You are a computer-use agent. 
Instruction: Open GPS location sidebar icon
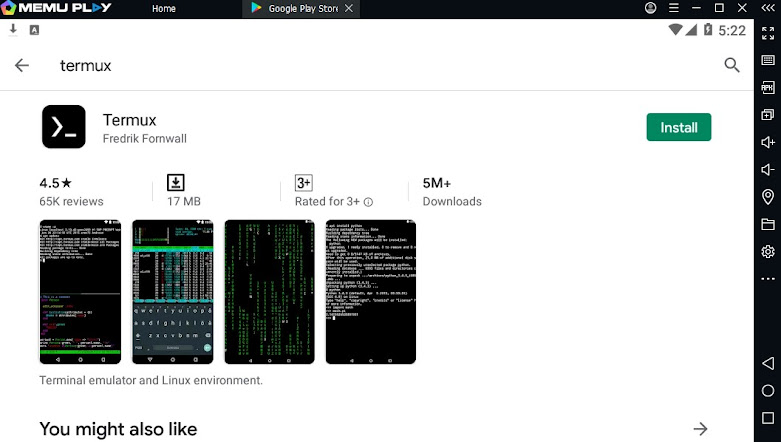768,197
